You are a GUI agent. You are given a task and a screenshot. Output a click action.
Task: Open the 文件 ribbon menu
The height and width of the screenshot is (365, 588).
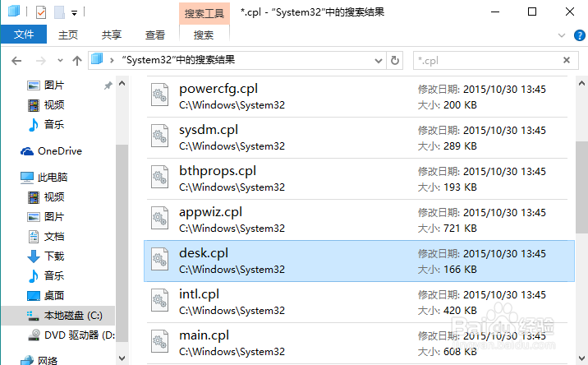(24, 35)
